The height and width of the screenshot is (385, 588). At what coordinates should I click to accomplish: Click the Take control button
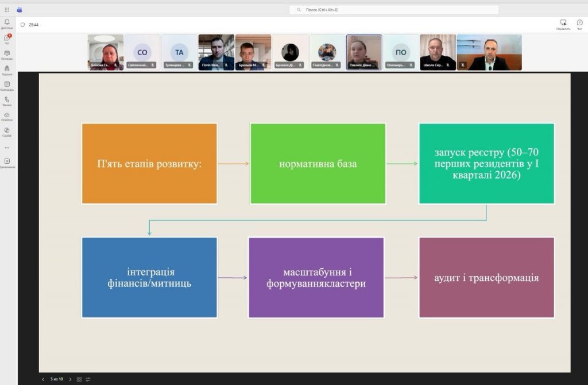tap(563, 24)
